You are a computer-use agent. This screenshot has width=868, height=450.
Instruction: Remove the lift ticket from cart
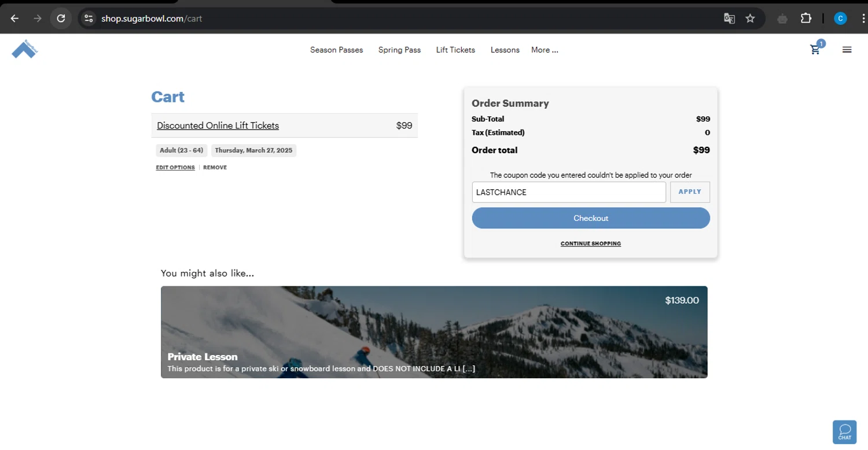point(215,167)
